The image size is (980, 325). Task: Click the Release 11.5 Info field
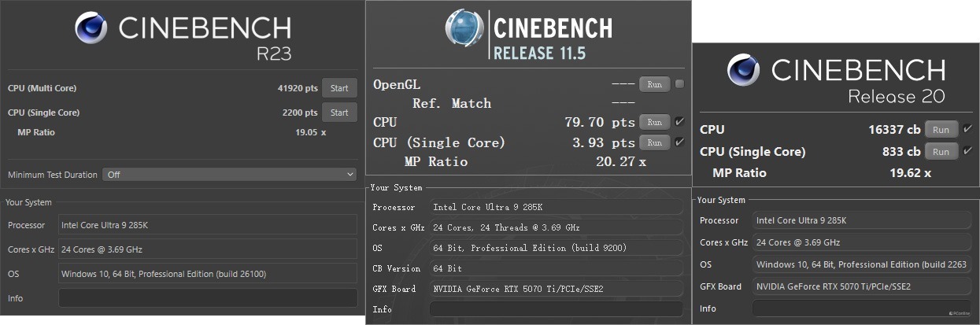(x=557, y=309)
